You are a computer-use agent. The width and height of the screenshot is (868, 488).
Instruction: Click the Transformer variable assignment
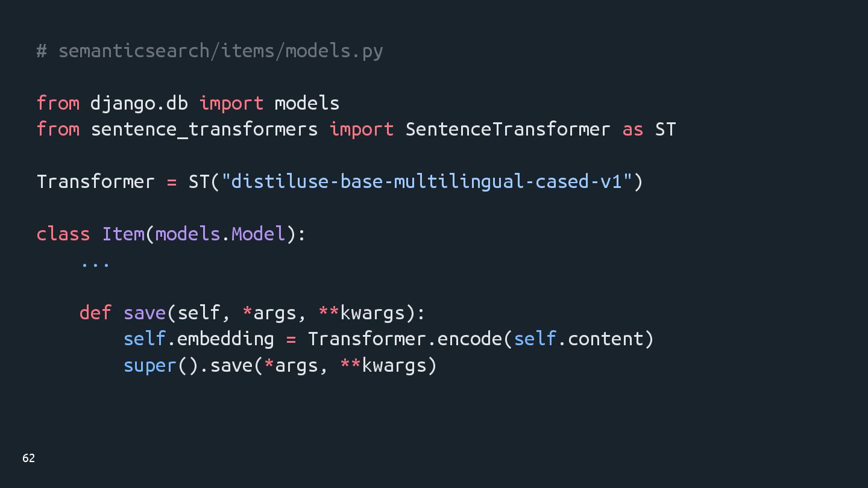click(x=96, y=182)
